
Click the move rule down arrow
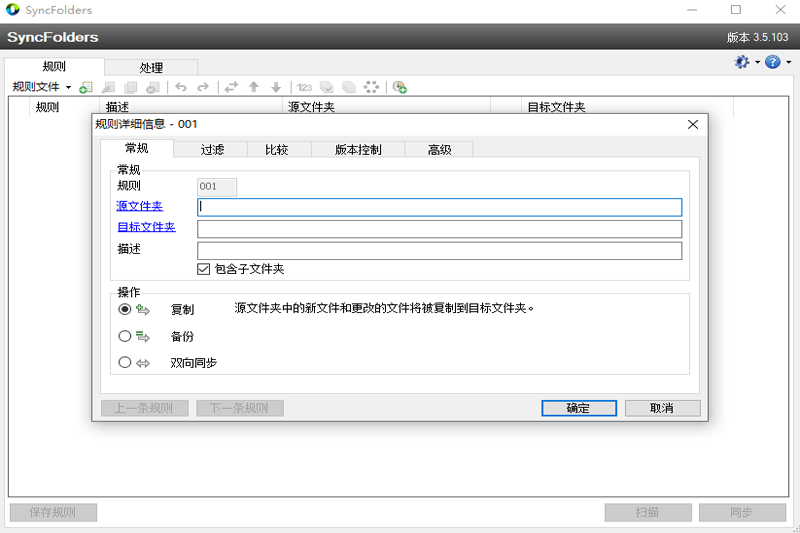276,87
